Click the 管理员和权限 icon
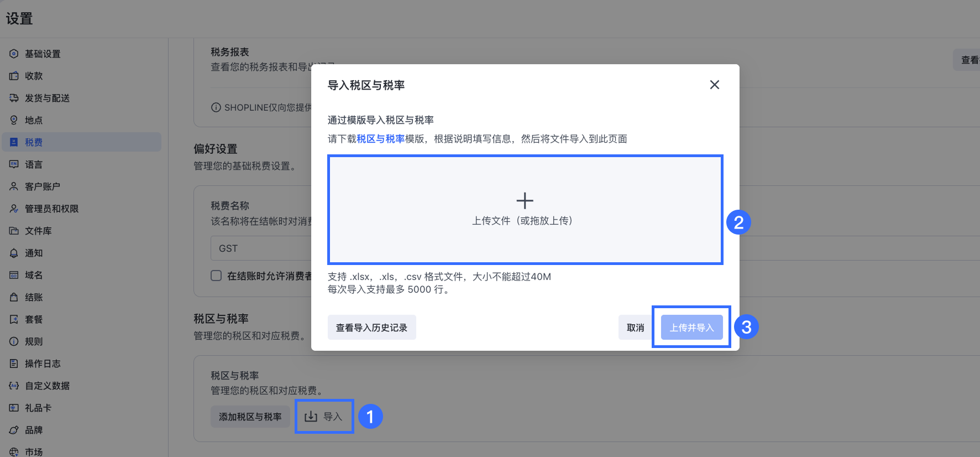The image size is (980, 457). (14, 209)
